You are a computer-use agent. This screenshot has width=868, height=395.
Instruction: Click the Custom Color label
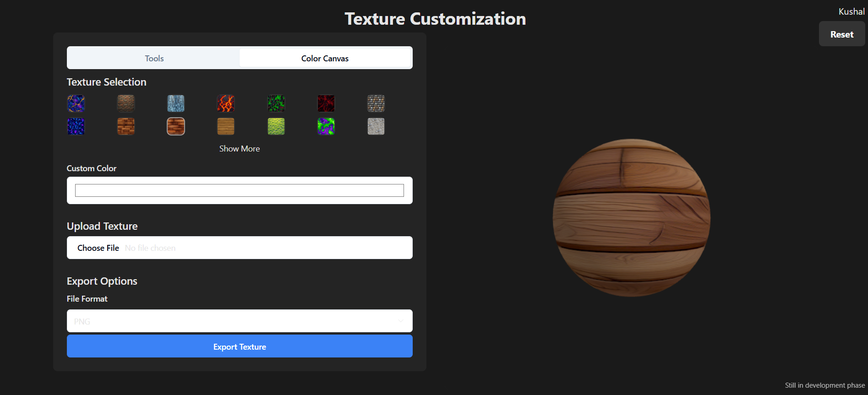[92, 168]
